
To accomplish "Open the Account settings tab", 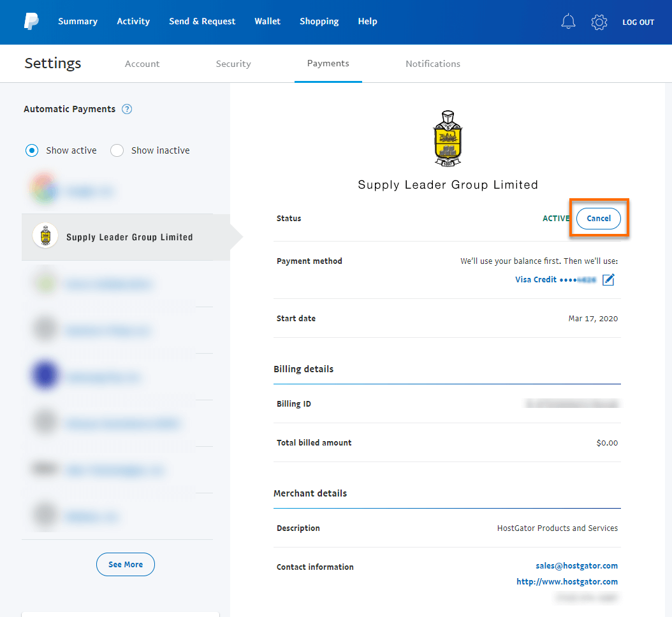I will [x=142, y=64].
